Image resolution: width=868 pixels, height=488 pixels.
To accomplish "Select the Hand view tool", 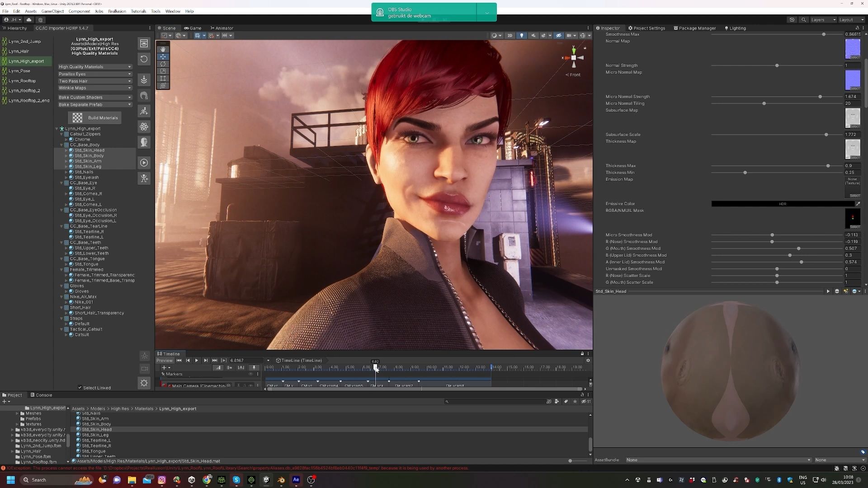I will click(163, 49).
